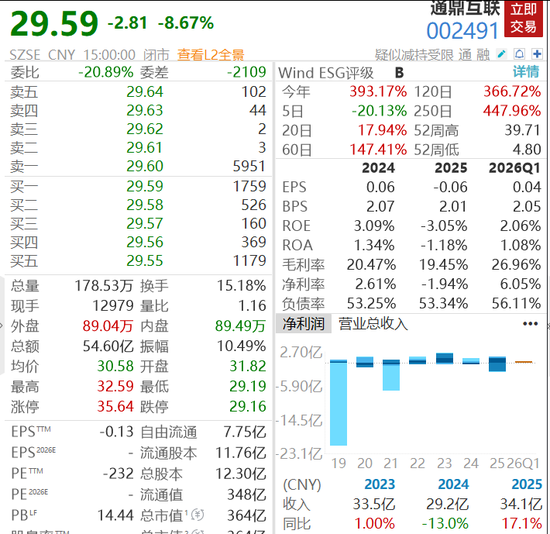
Task: Click the 融 margin trading tag
Action: coord(483,55)
